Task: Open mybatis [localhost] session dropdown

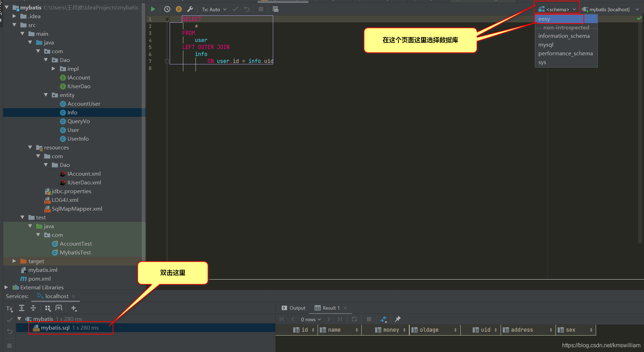Action: point(610,9)
